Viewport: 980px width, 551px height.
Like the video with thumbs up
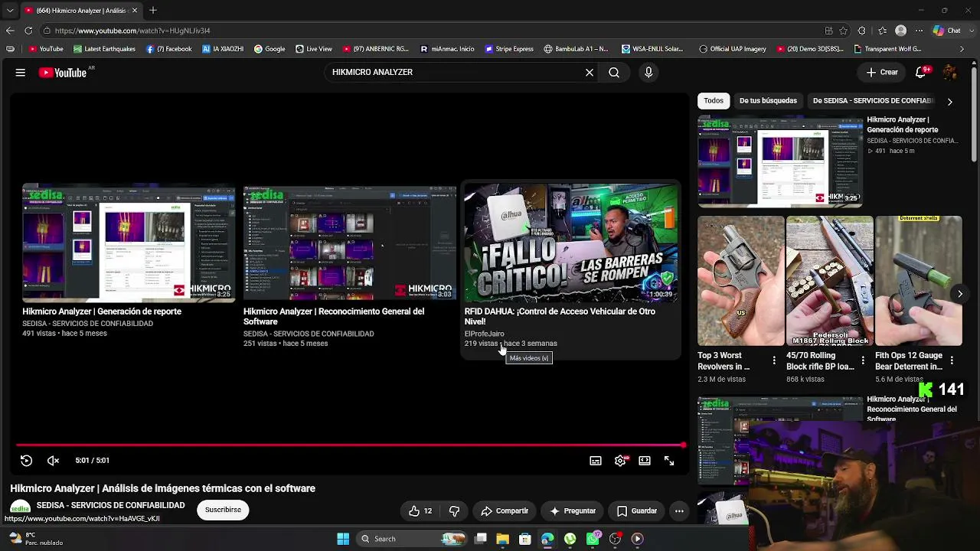(x=420, y=511)
